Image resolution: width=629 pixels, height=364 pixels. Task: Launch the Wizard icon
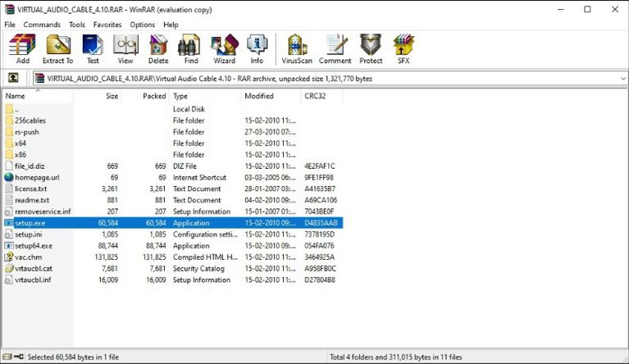click(224, 49)
